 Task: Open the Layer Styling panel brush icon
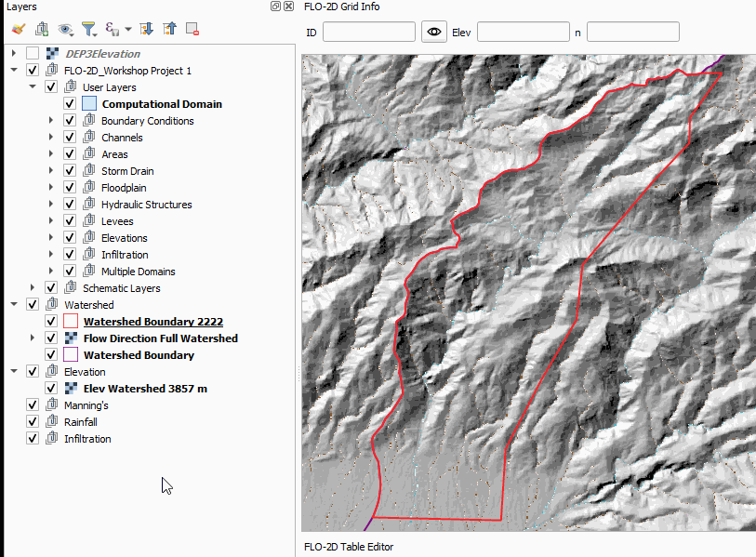[18, 30]
